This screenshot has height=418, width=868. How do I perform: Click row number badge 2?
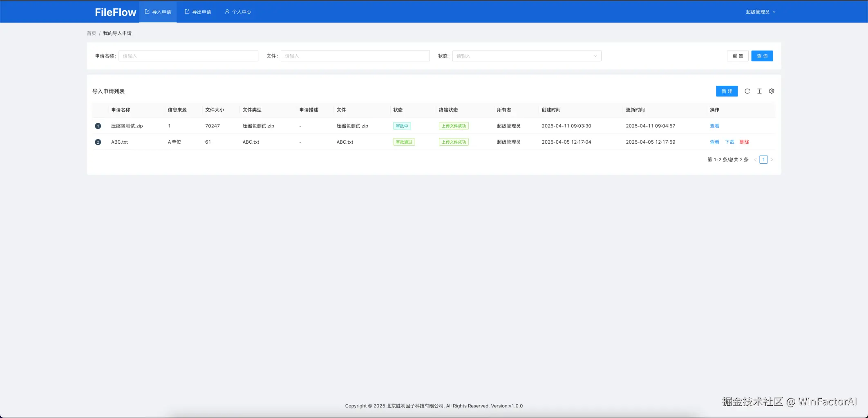(x=98, y=142)
